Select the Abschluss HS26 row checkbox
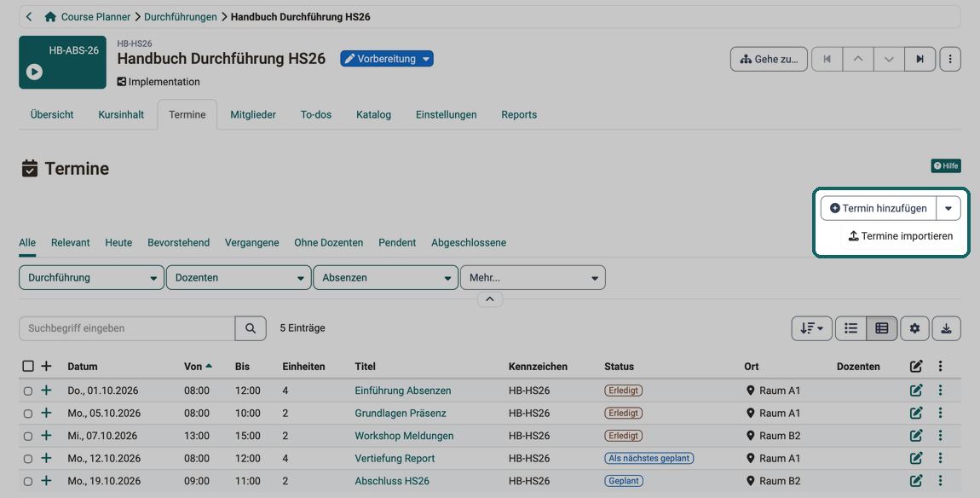Viewport: 980px width, 498px height. tap(28, 481)
